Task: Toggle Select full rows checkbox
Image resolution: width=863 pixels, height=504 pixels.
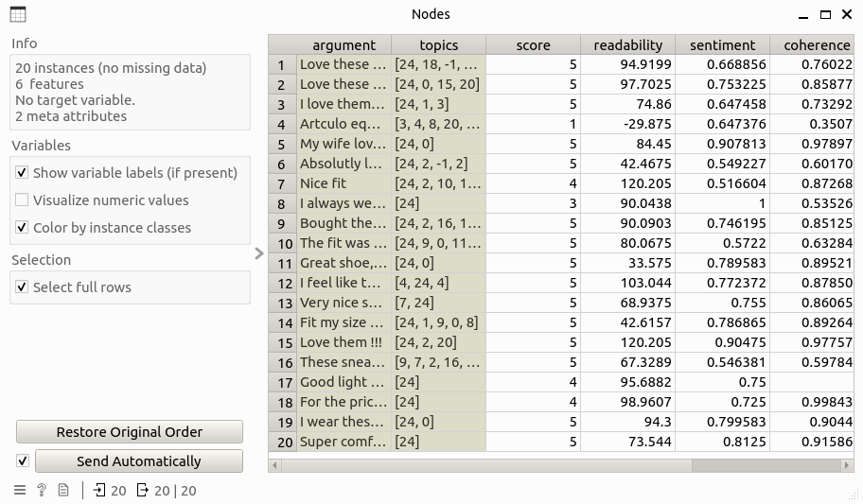Action: pyautogui.click(x=22, y=287)
